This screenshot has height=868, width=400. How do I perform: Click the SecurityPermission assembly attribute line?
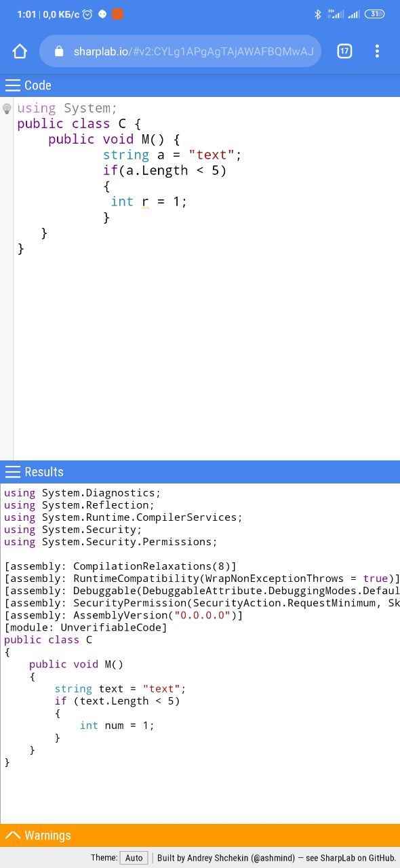(202, 603)
